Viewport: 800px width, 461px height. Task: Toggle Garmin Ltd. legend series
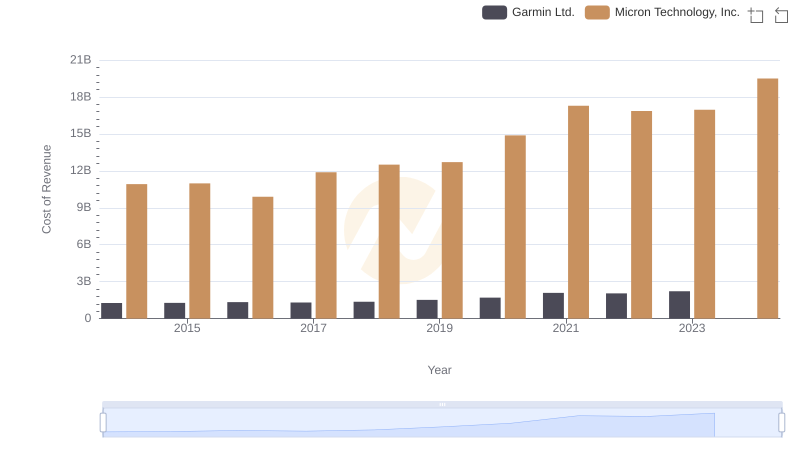point(528,12)
